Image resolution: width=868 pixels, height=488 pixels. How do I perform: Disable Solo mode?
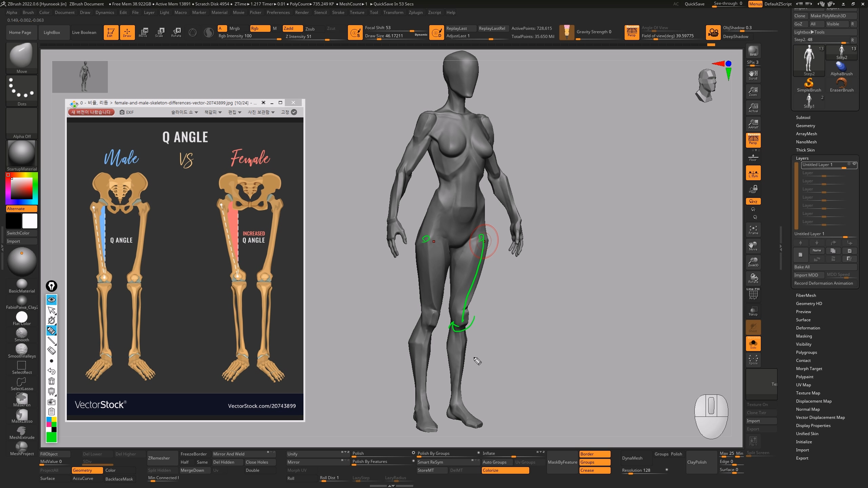pyautogui.click(x=753, y=344)
